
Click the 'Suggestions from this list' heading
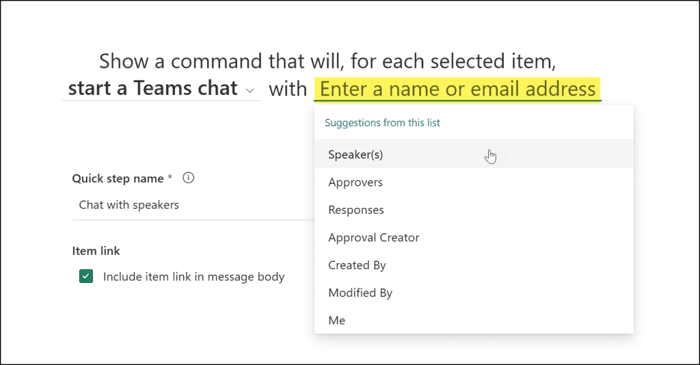pyautogui.click(x=382, y=123)
